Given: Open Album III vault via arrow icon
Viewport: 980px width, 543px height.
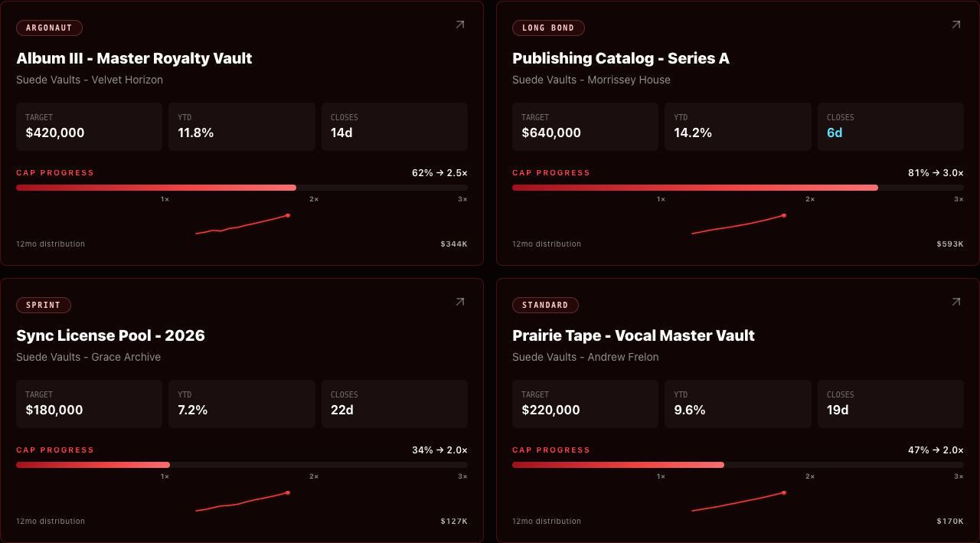Looking at the screenshot, I should [x=459, y=25].
